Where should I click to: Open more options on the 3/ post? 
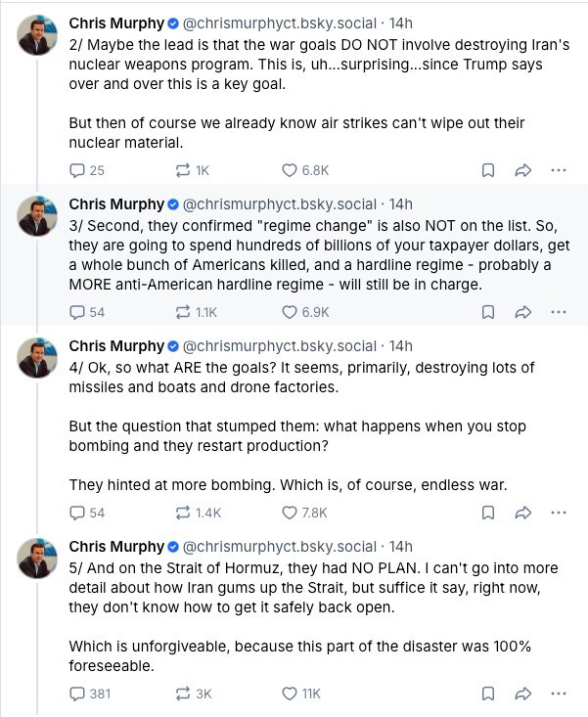click(559, 312)
